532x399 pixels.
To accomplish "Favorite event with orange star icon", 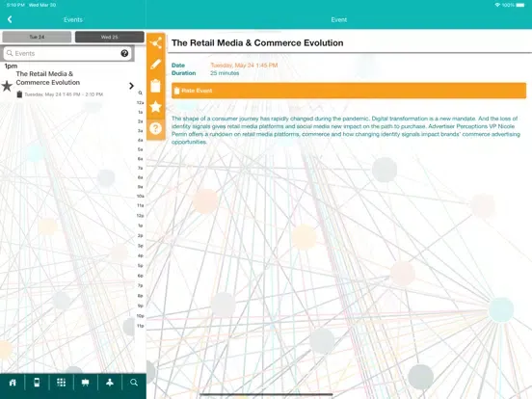I will [156, 107].
